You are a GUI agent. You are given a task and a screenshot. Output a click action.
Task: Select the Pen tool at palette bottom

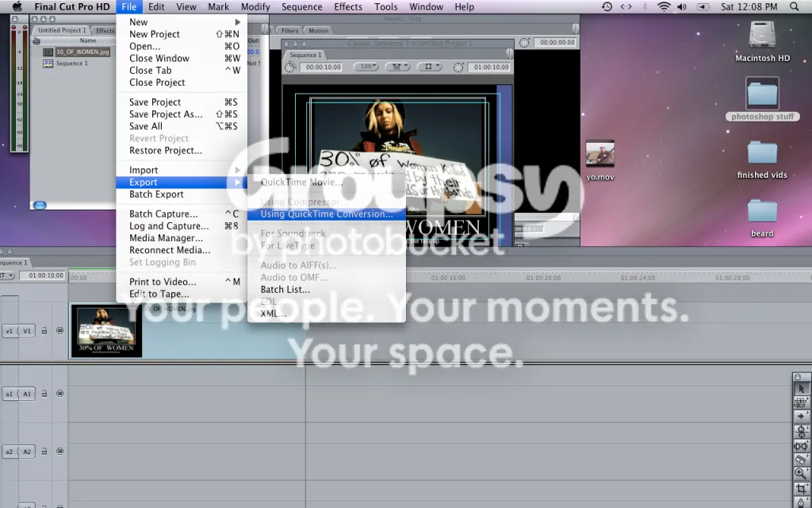801,502
